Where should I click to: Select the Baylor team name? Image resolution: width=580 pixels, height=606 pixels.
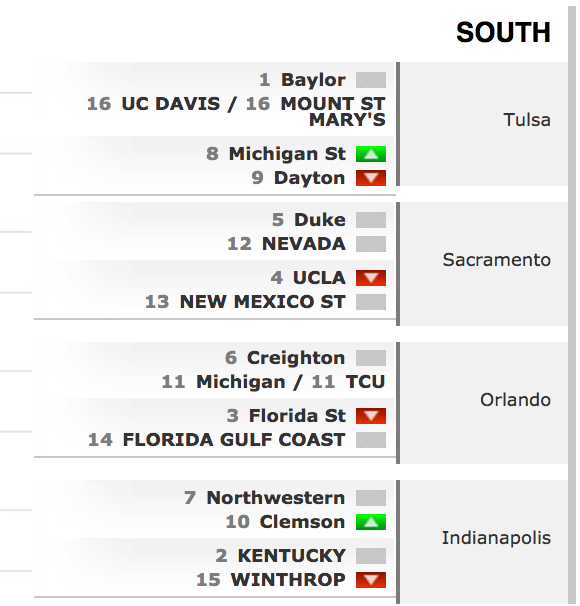[x=313, y=80]
